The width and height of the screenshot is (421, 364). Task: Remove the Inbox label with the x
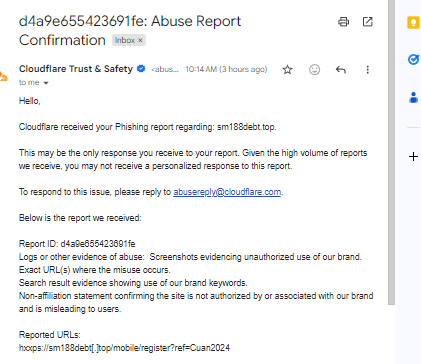[140, 40]
